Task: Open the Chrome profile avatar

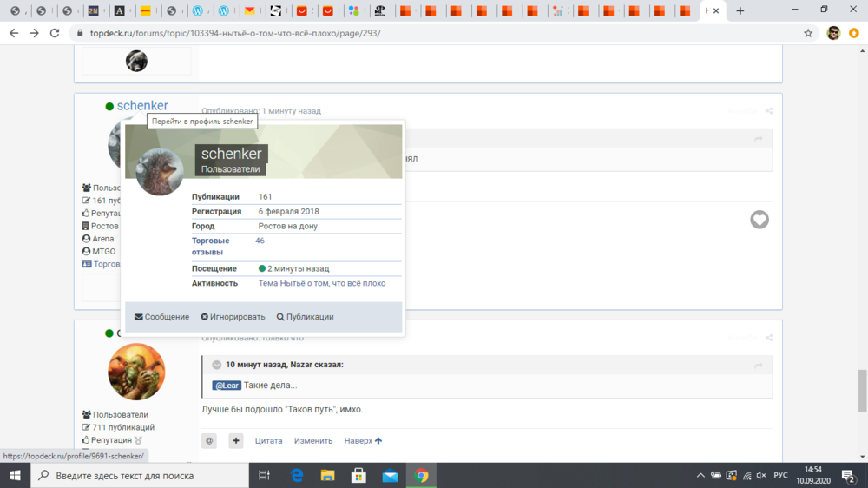Action: coord(833,33)
